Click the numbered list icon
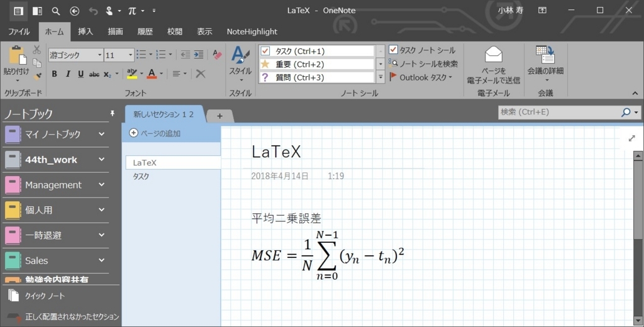 161,55
